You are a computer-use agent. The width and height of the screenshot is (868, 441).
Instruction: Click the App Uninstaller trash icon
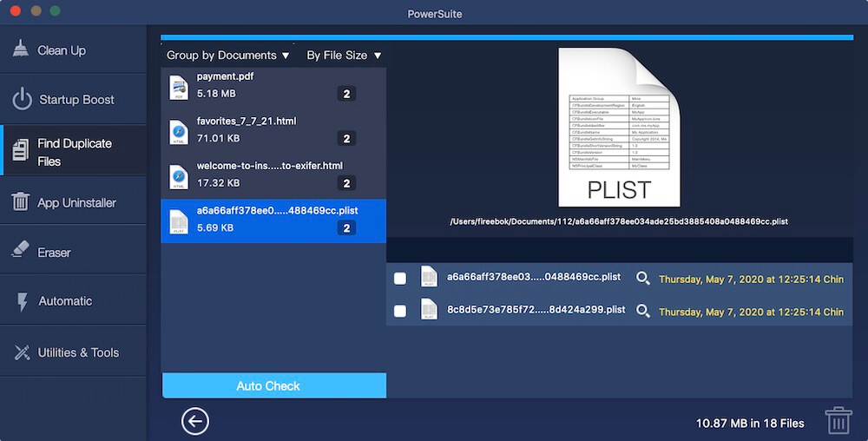21,201
